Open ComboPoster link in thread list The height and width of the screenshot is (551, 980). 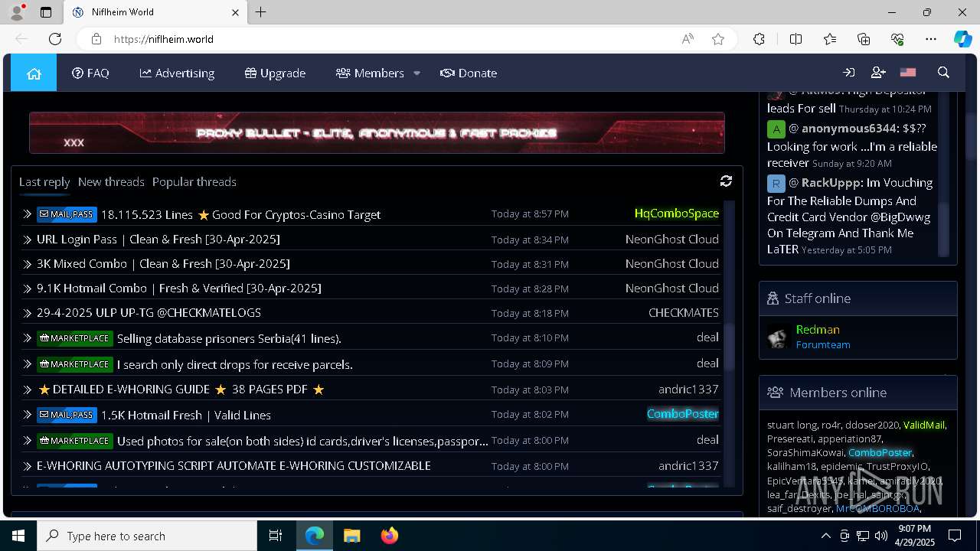(683, 413)
